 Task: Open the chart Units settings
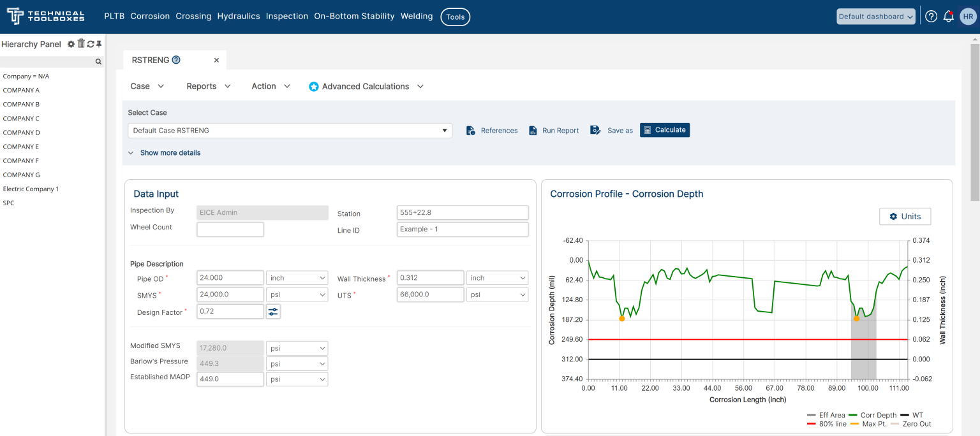pyautogui.click(x=905, y=216)
